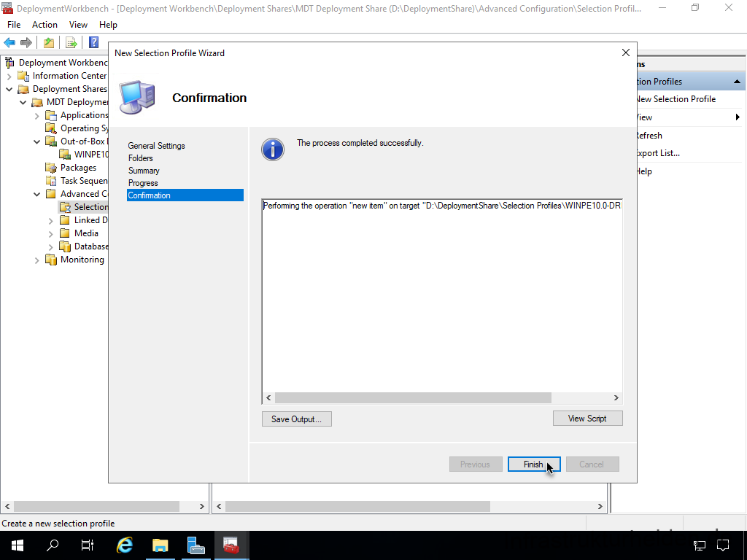Expand the Linked Deployment Shares node

(50, 220)
